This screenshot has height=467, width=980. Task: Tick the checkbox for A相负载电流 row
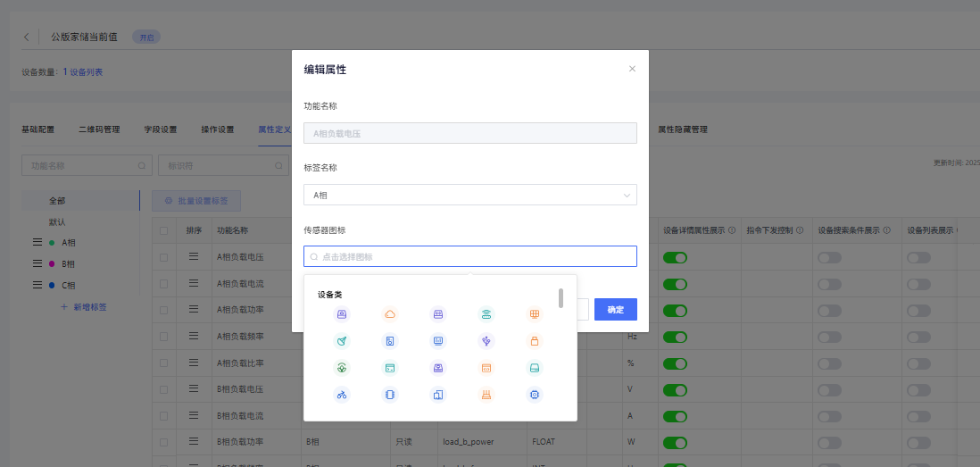pyautogui.click(x=163, y=284)
